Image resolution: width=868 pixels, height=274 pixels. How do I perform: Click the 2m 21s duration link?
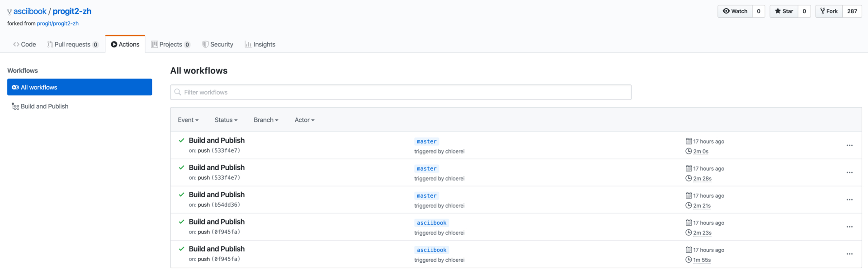pos(702,206)
